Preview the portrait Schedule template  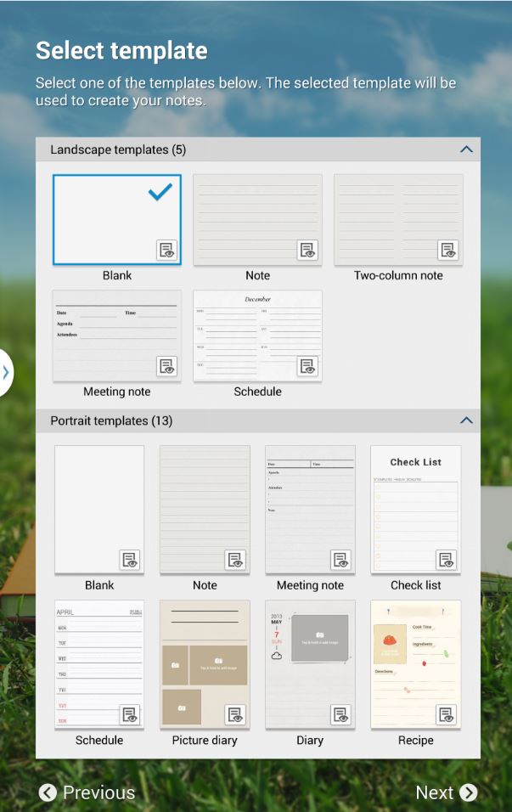click(x=130, y=714)
